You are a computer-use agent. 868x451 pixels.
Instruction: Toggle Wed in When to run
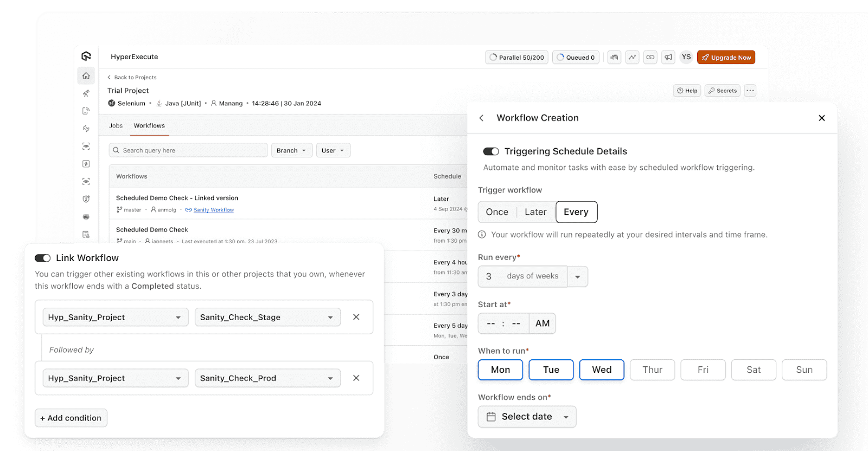[x=602, y=370]
